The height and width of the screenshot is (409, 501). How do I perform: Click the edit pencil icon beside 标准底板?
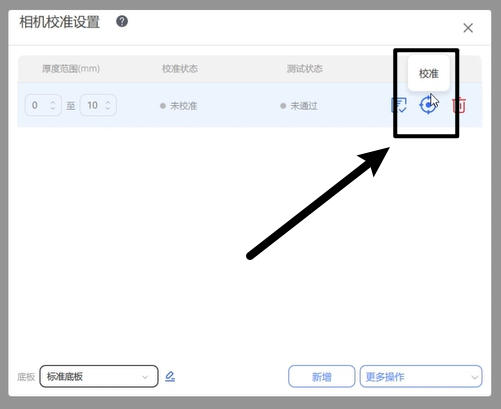(x=170, y=376)
